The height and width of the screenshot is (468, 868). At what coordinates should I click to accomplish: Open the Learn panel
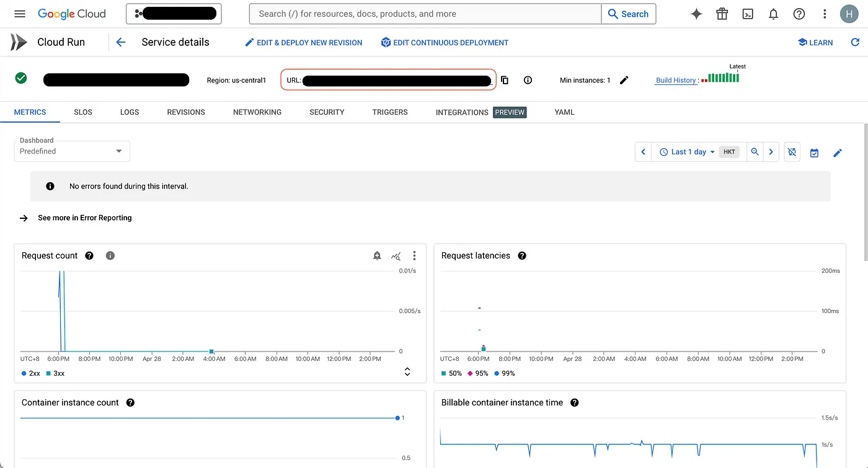(815, 42)
